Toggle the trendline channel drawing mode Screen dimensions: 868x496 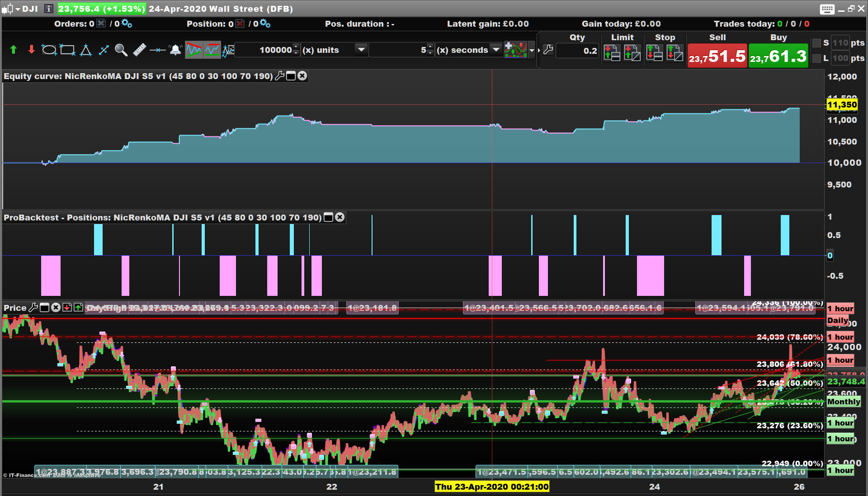[194, 50]
